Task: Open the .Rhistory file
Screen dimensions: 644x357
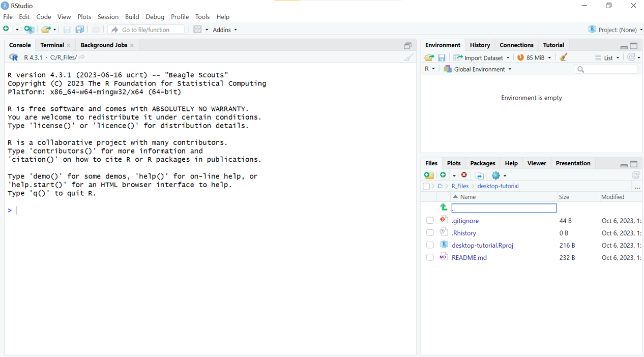Action: [x=464, y=233]
